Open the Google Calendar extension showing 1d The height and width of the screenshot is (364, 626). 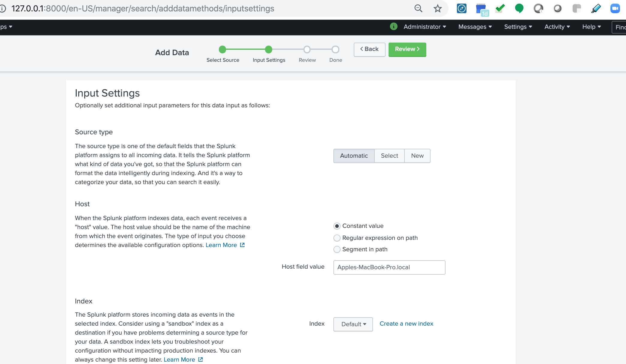pyautogui.click(x=481, y=8)
